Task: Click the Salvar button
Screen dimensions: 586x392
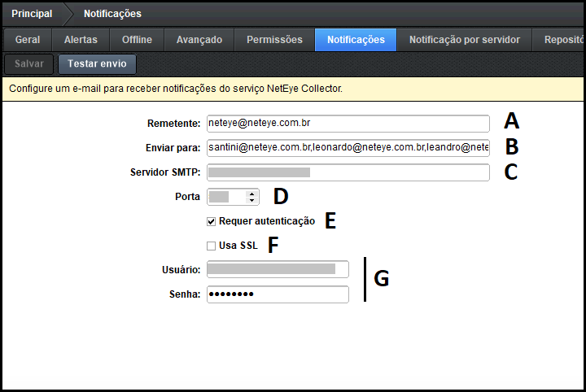Action: (28, 64)
